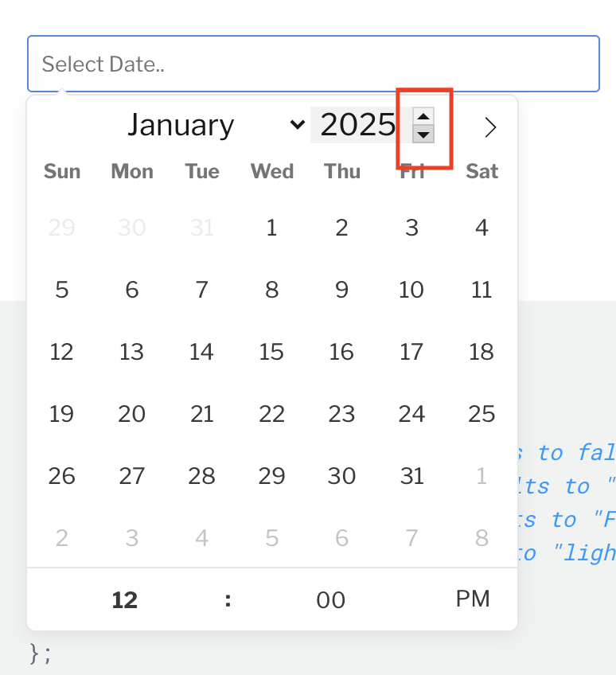Image resolution: width=616 pixels, height=675 pixels.
Task: Select January 10 on the calendar
Action: tap(411, 290)
